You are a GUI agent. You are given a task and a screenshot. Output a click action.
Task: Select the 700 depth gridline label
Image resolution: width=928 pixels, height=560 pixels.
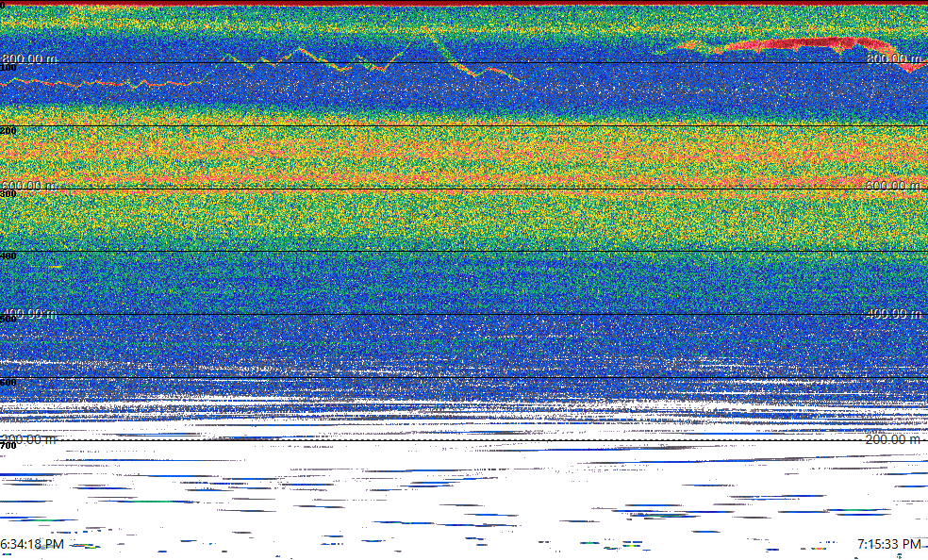8,445
